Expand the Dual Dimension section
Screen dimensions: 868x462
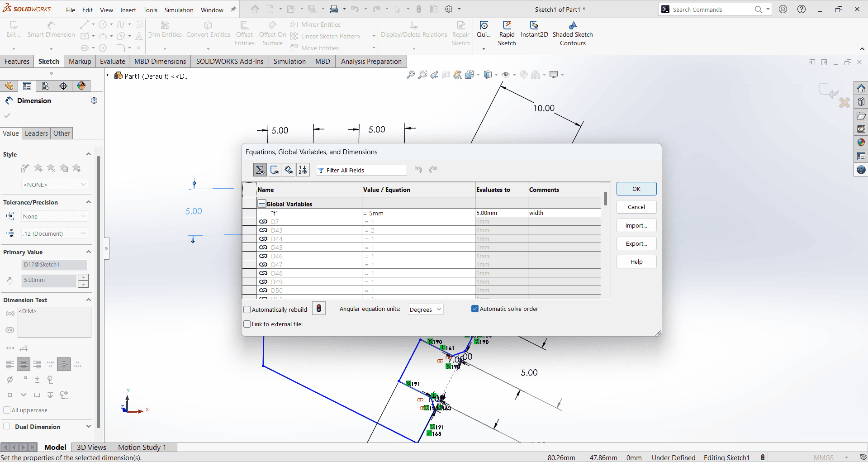(x=89, y=426)
